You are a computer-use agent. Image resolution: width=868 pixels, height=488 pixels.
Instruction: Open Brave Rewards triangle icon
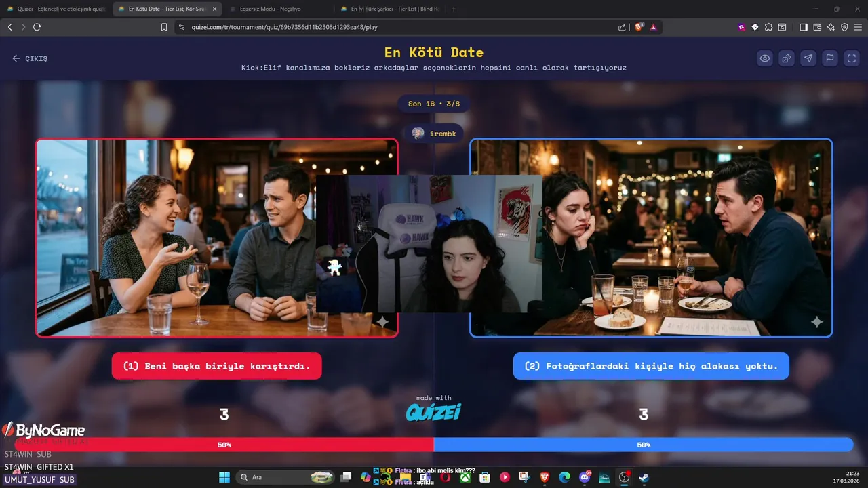click(653, 27)
